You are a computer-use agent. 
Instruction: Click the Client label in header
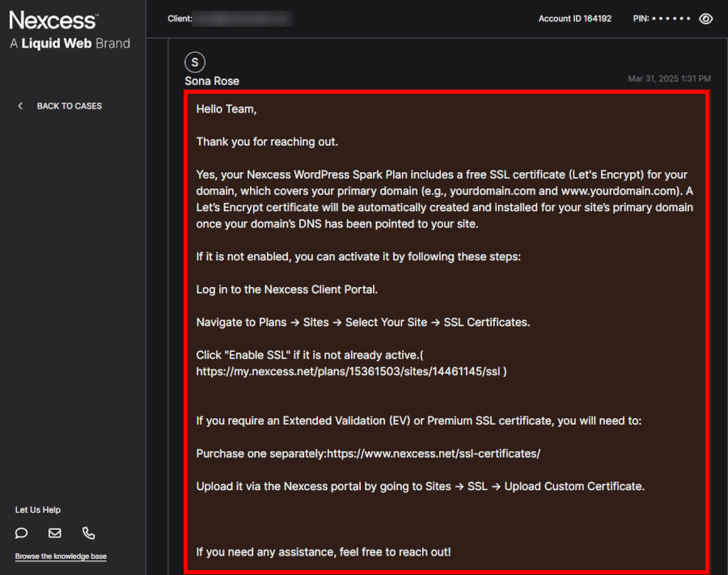(180, 19)
